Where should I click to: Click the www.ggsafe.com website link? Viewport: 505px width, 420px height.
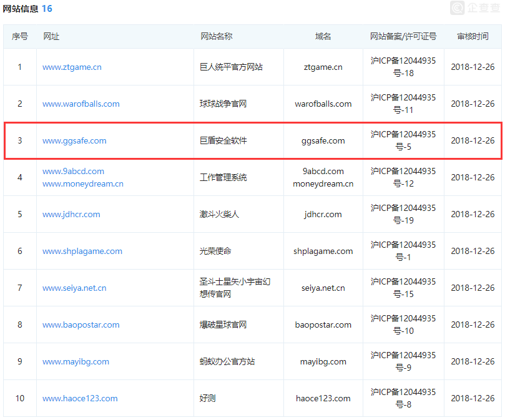pos(74,140)
